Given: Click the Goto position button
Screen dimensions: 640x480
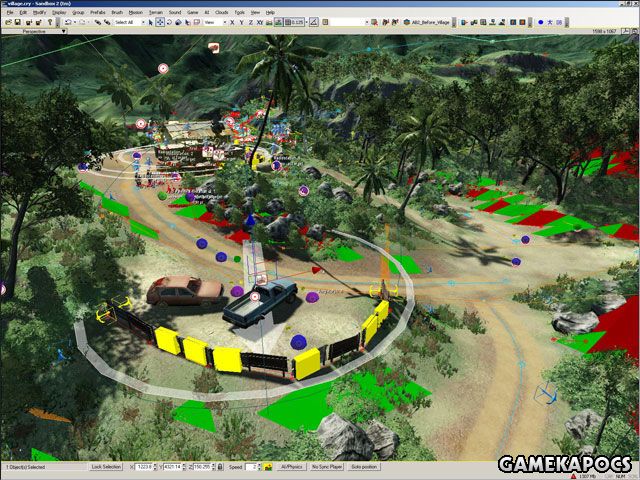Looking at the screenshot, I should click(364, 467).
